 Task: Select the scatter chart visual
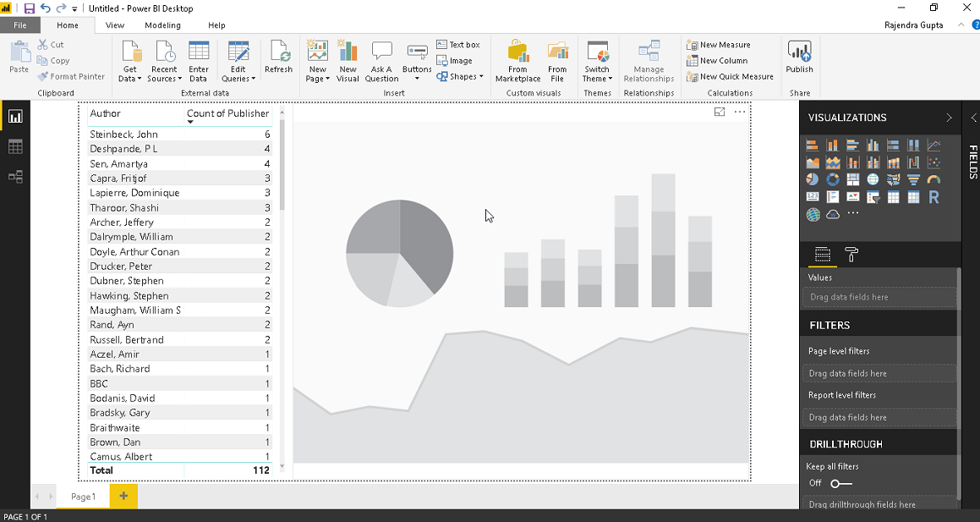click(933, 162)
